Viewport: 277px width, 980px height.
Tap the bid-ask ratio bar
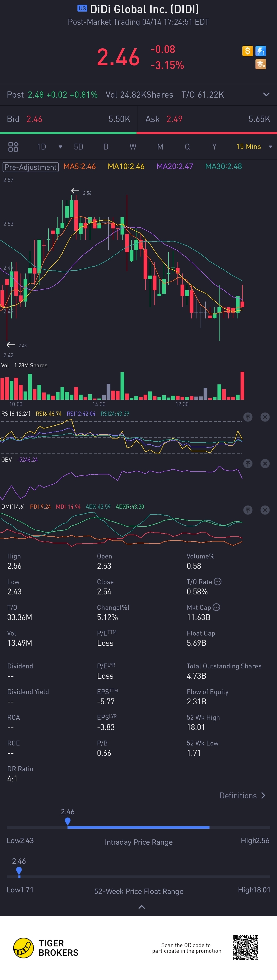coord(138,133)
